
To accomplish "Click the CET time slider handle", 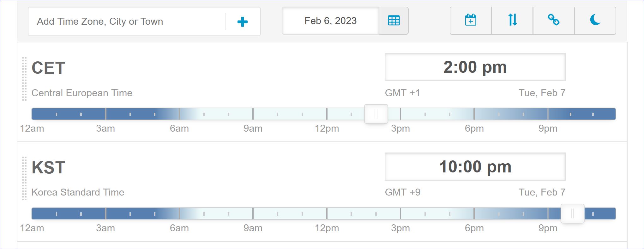I will [x=376, y=114].
